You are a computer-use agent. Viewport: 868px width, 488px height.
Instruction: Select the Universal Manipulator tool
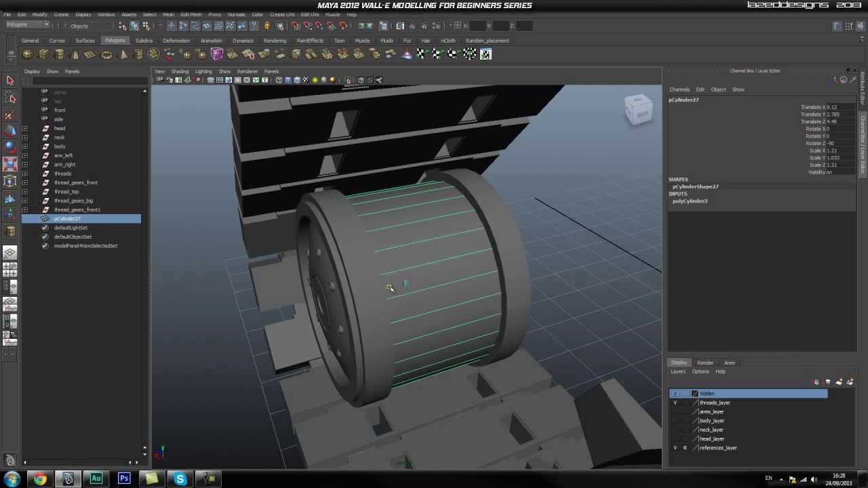pos(9,180)
